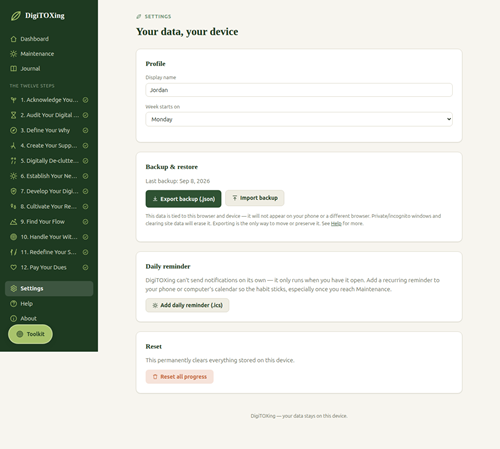The width and height of the screenshot is (500, 449).
Task: Click the hourglass icon for step 2
Action: 13,115
